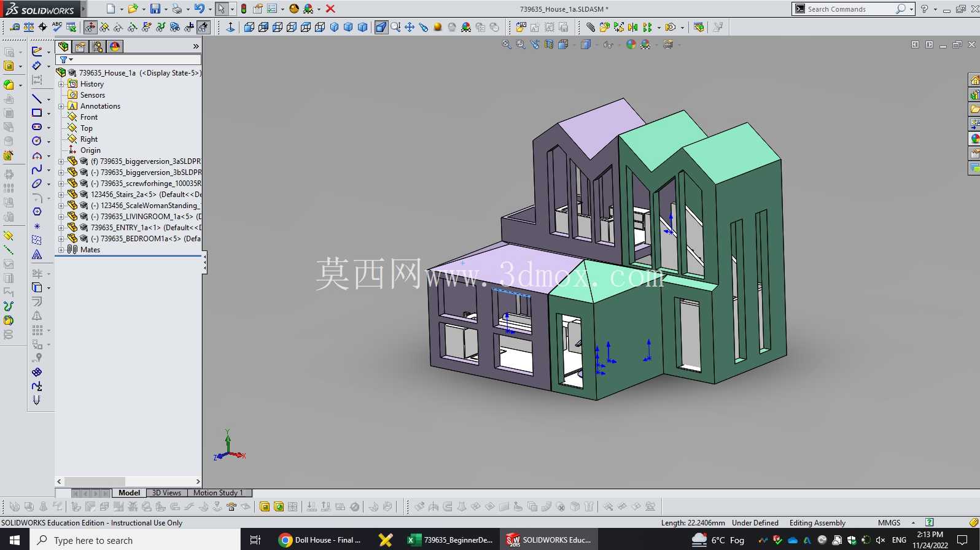Viewport: 980px width, 550px height.
Task: Open the Help question mark button
Action: pyautogui.click(x=924, y=9)
